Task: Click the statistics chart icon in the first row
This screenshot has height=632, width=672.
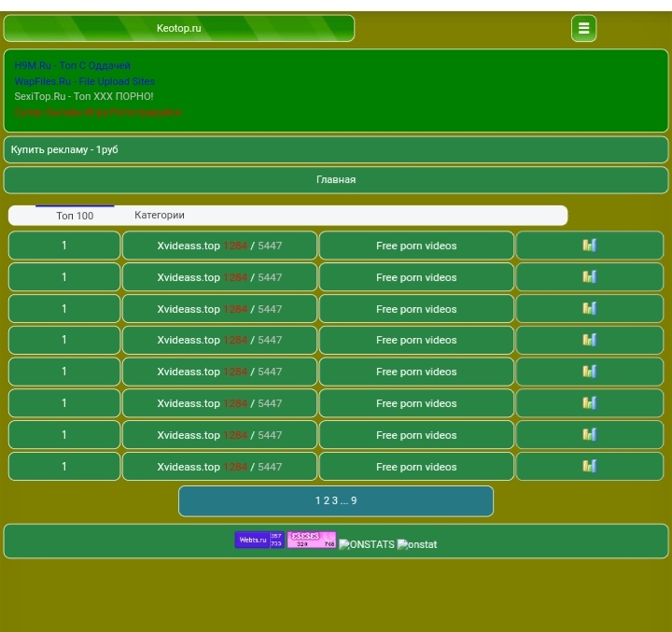Action: 589,245
